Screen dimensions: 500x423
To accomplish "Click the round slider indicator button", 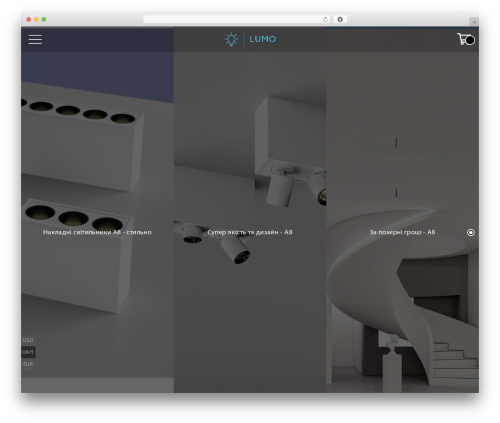I will point(471,232).
